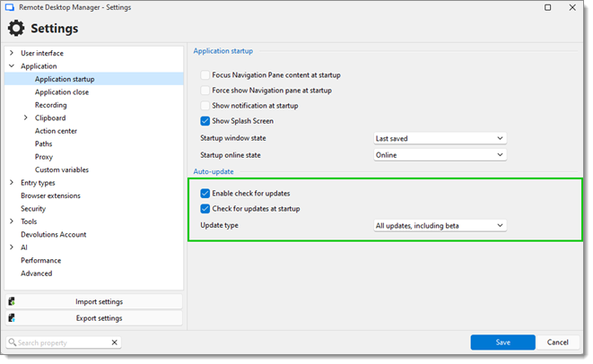The image size is (593, 364).
Task: Click the Application startup section heading
Action: click(223, 51)
